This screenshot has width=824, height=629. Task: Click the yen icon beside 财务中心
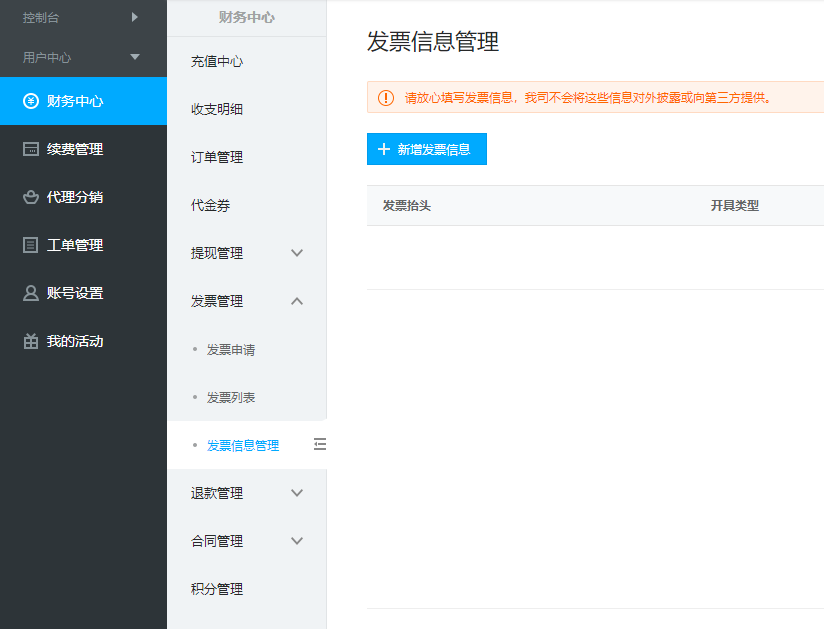pyautogui.click(x=31, y=101)
